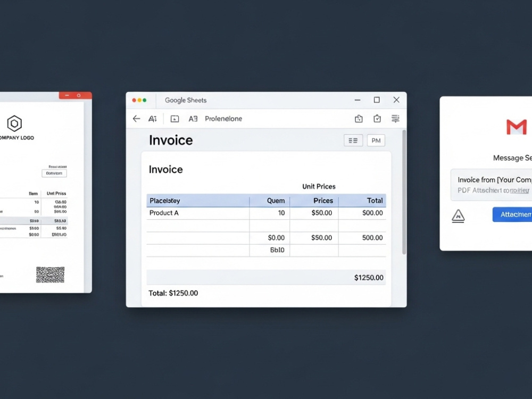The height and width of the screenshot is (399, 532).
Task: Click the Total: $1250.00 text
Action: [173, 293]
